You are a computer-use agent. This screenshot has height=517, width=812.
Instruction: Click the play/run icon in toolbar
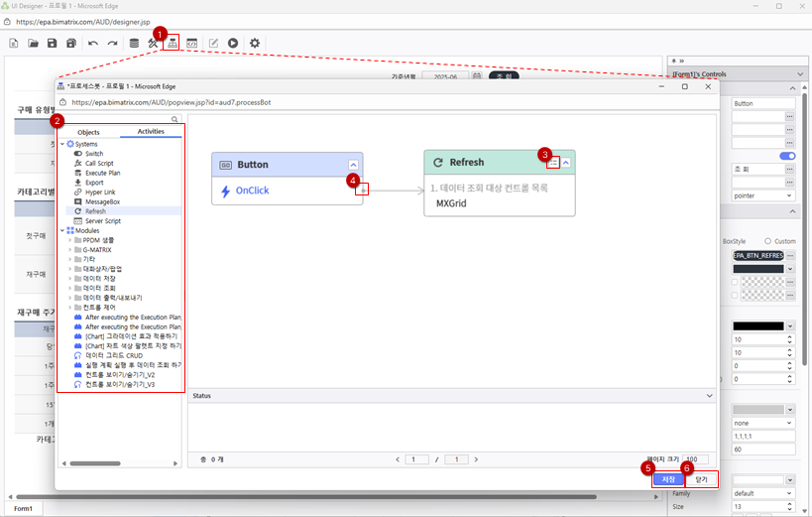pyautogui.click(x=232, y=43)
